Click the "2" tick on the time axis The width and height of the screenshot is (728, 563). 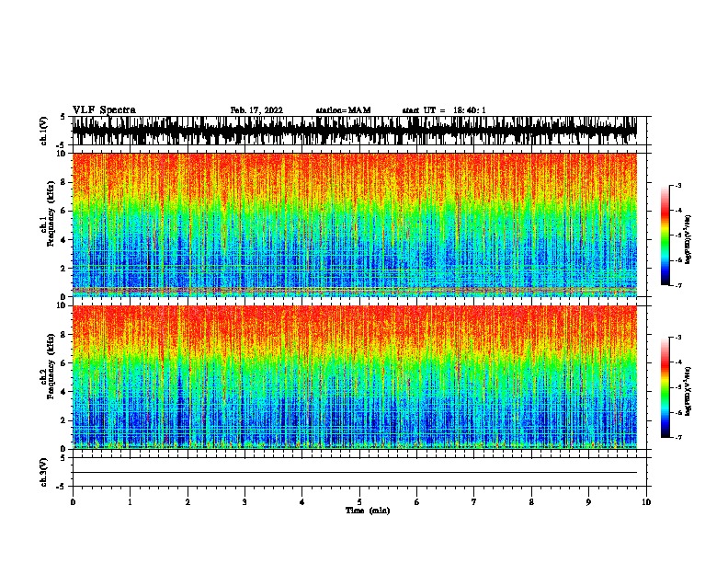pos(188,502)
